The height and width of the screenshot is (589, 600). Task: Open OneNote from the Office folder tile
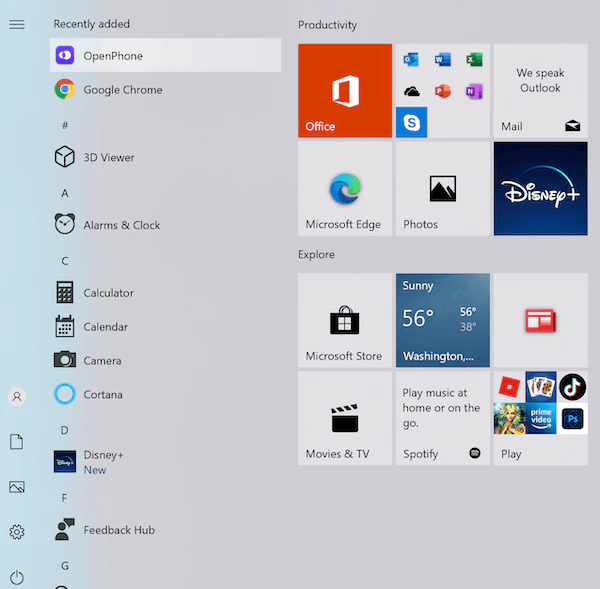(474, 91)
